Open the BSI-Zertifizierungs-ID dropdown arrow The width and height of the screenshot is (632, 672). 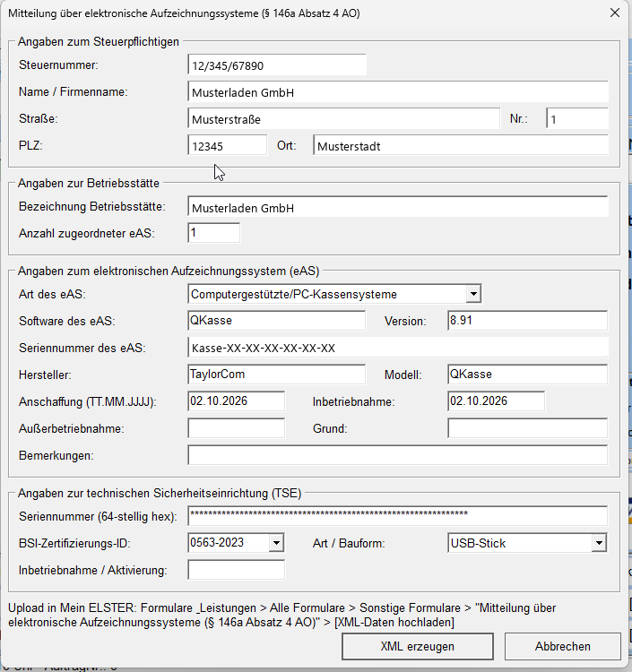(276, 543)
